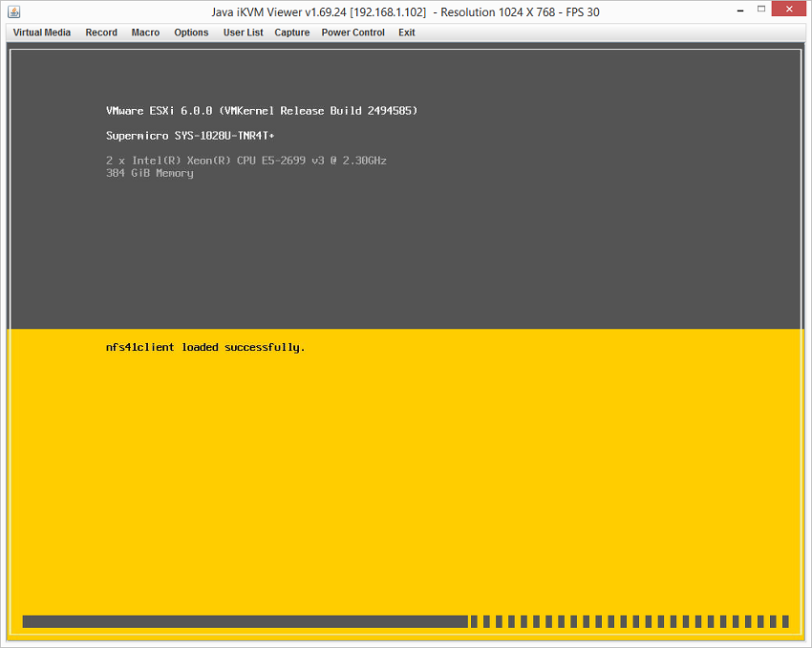Open the Record menu
This screenshot has height=648, width=812.
101,32
